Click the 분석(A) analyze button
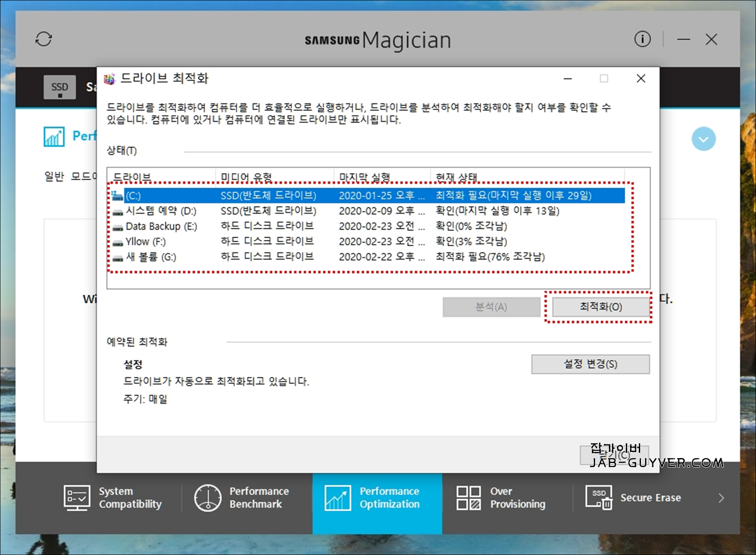756x555 pixels. tap(491, 307)
